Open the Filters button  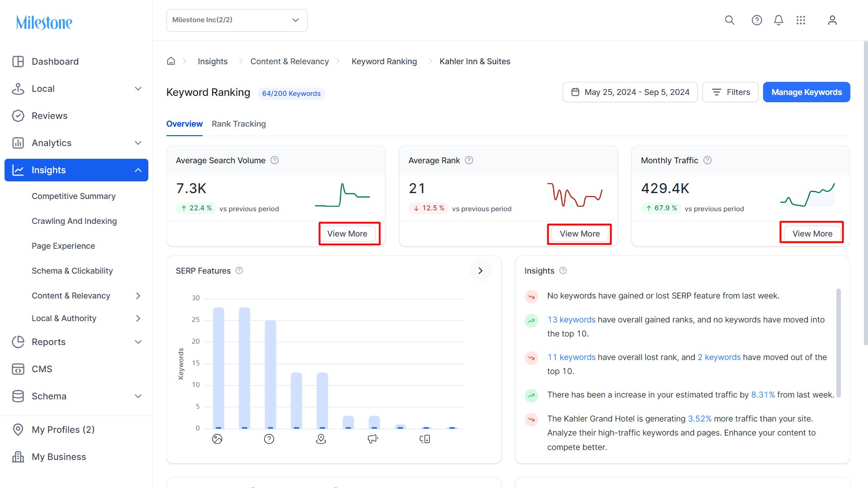click(x=730, y=92)
